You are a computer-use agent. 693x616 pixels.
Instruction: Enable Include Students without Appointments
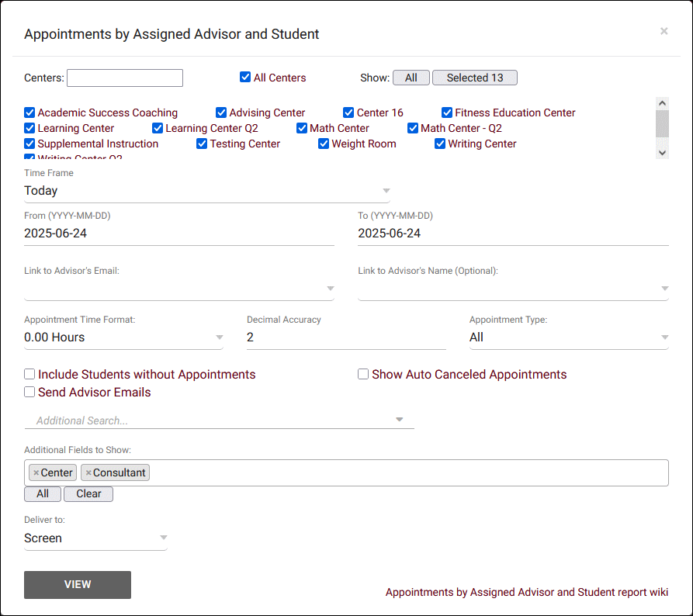(29, 375)
